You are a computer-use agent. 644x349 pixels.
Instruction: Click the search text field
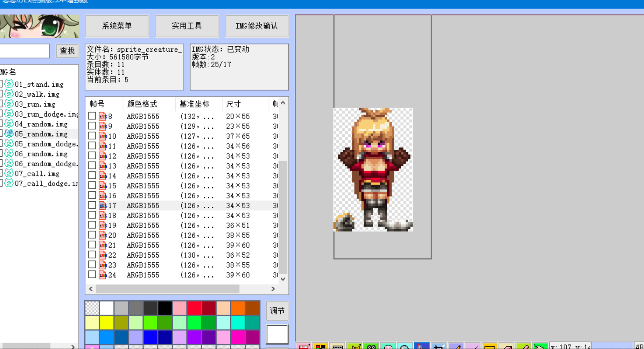24,51
